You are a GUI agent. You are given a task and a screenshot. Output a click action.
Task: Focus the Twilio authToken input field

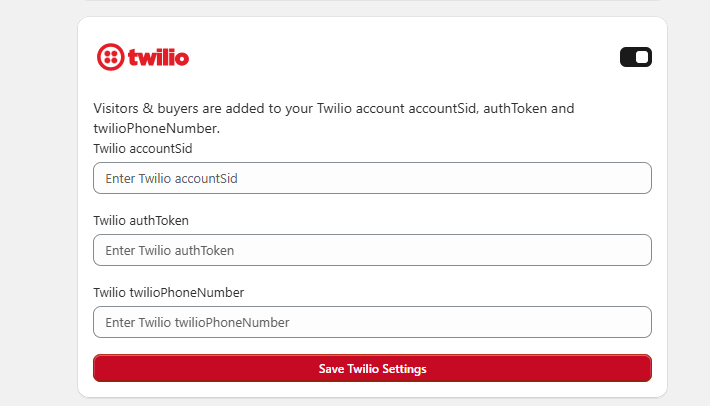[372, 250]
